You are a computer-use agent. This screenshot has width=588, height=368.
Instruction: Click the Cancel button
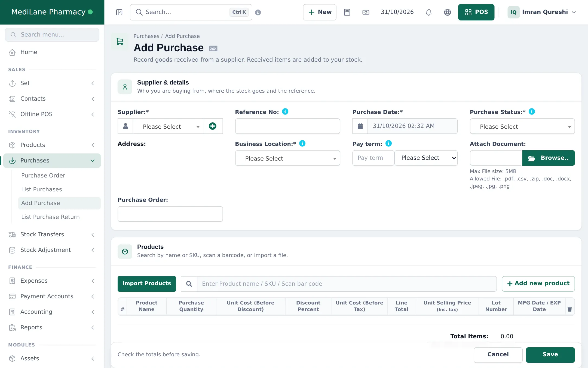[x=498, y=355]
